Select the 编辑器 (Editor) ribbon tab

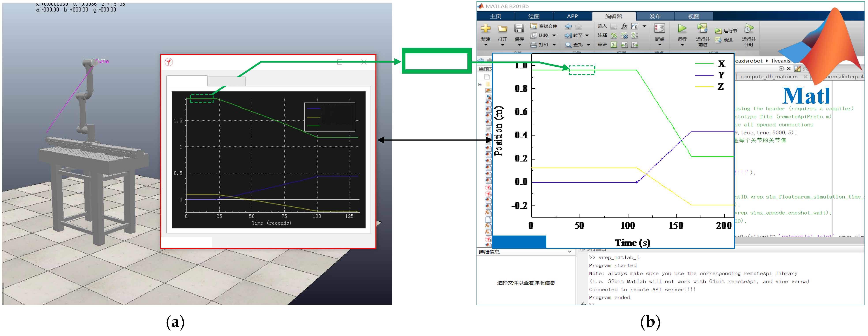pyautogui.click(x=614, y=16)
